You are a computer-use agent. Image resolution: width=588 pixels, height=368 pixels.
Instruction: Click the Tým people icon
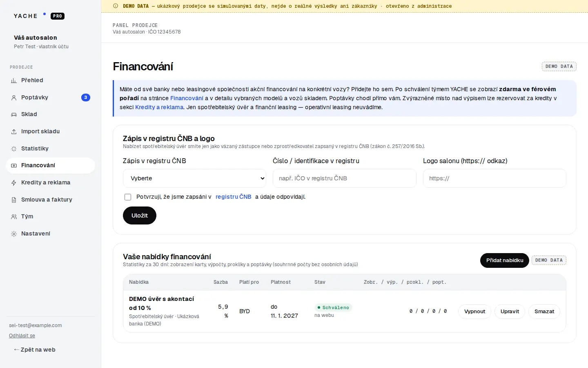click(x=14, y=217)
